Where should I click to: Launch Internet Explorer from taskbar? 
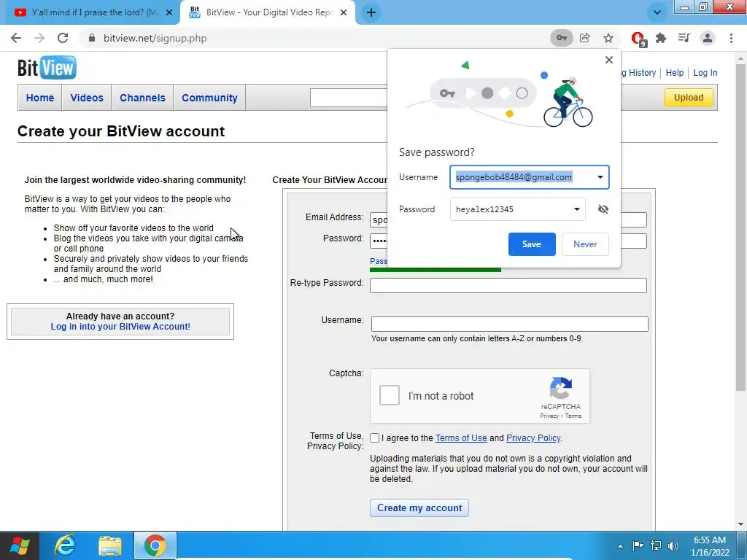(65, 545)
